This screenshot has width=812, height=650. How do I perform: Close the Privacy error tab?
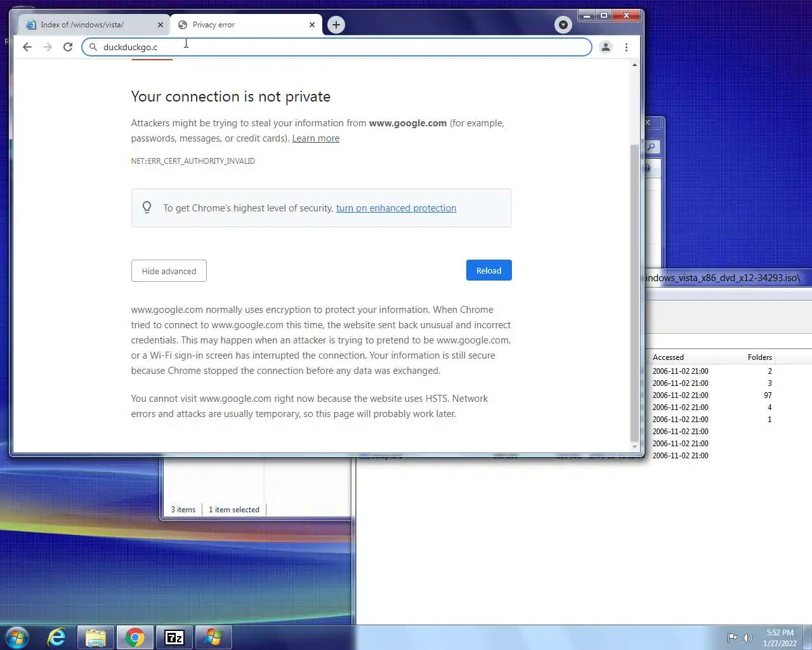[312, 25]
